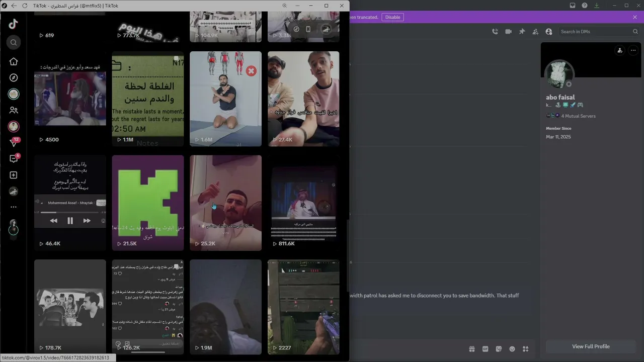Image resolution: width=644 pixels, height=362 pixels.
Task: Go back in the TikTok window
Action: pyautogui.click(x=14, y=6)
